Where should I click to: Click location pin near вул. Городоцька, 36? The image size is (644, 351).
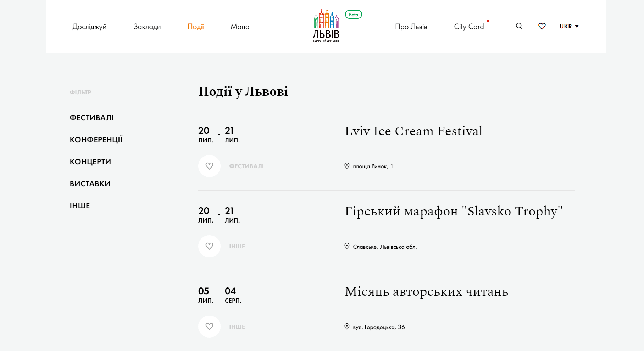click(x=347, y=327)
